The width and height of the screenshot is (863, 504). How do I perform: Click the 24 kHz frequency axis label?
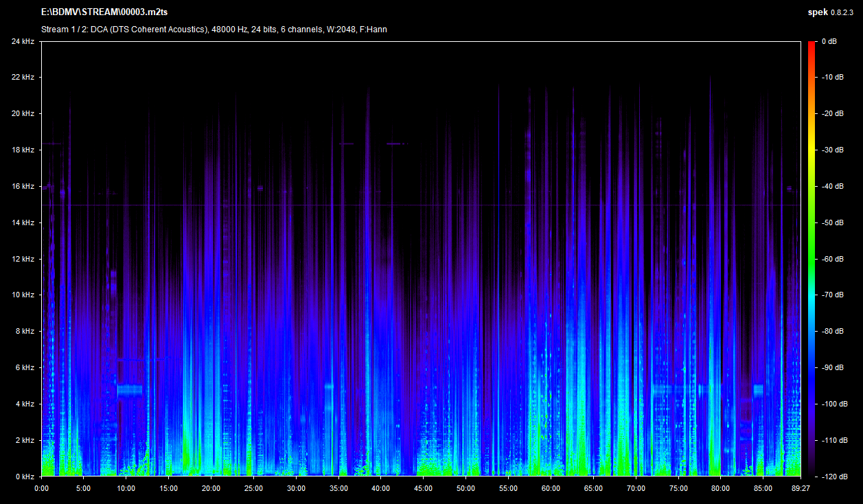click(23, 42)
